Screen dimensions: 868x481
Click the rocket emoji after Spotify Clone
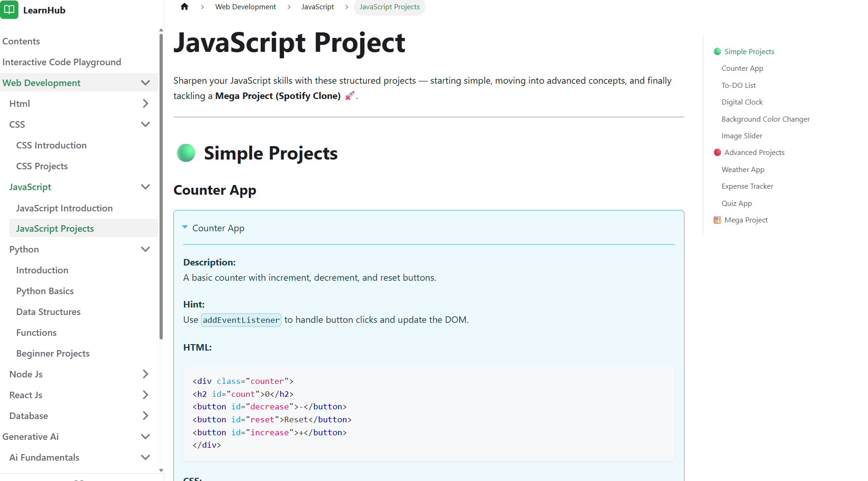(350, 96)
